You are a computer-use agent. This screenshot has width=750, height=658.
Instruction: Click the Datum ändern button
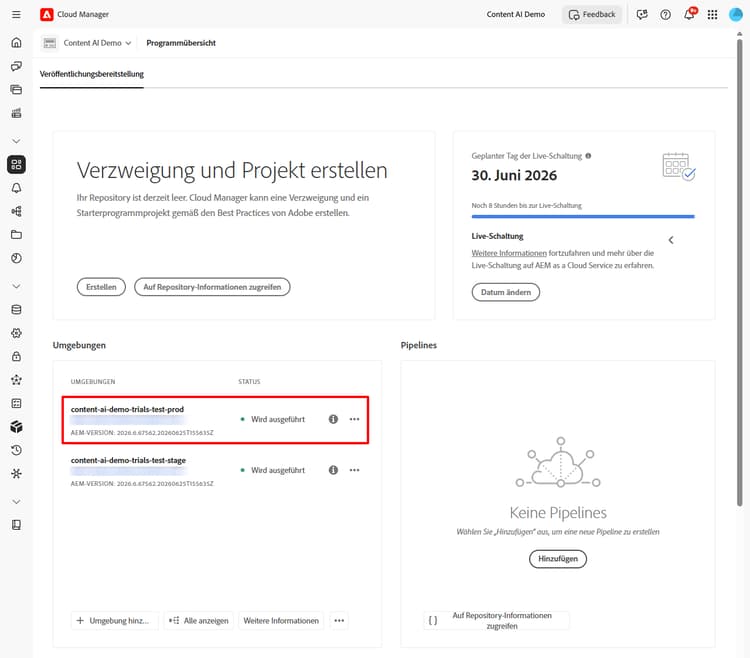[506, 292]
